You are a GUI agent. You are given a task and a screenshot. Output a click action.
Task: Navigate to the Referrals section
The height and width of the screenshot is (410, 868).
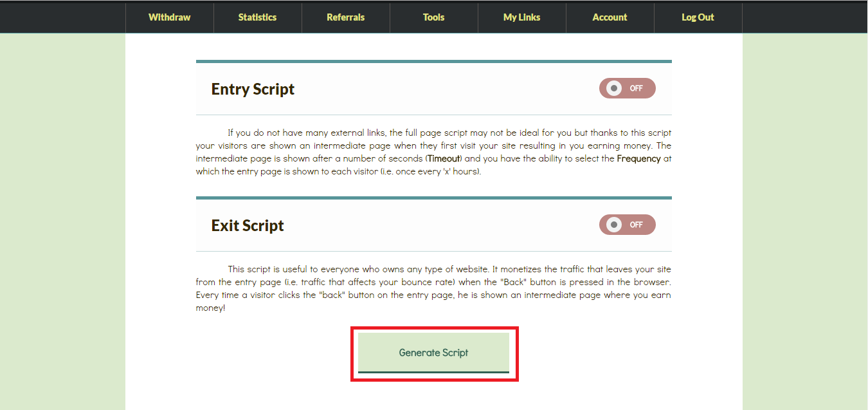coord(345,17)
